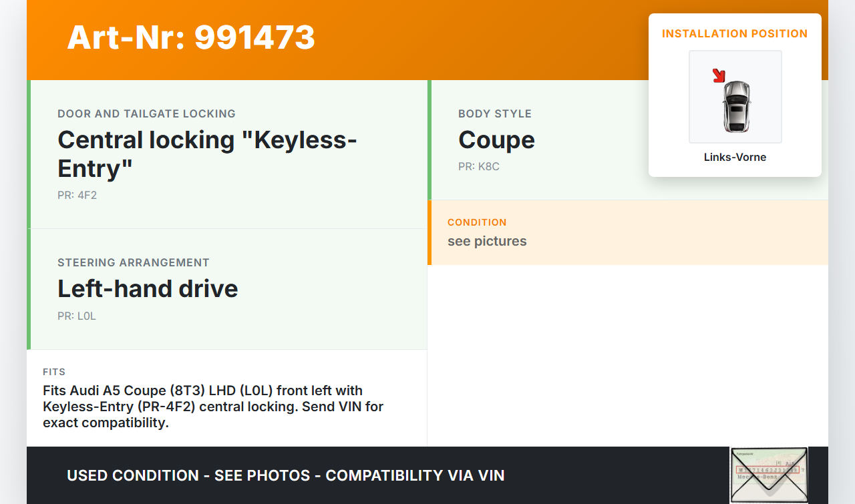Click the red arrow pointing at the car
Image resolution: width=855 pixels, height=504 pixels.
719,75
